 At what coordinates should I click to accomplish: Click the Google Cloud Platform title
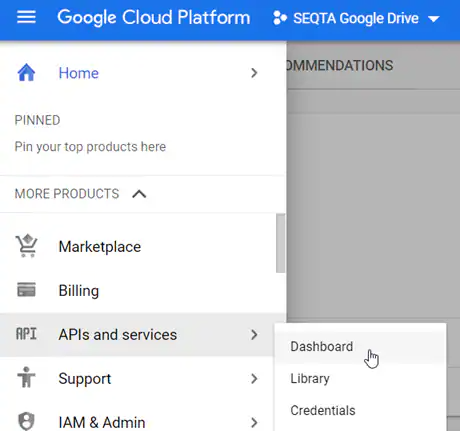point(154,17)
